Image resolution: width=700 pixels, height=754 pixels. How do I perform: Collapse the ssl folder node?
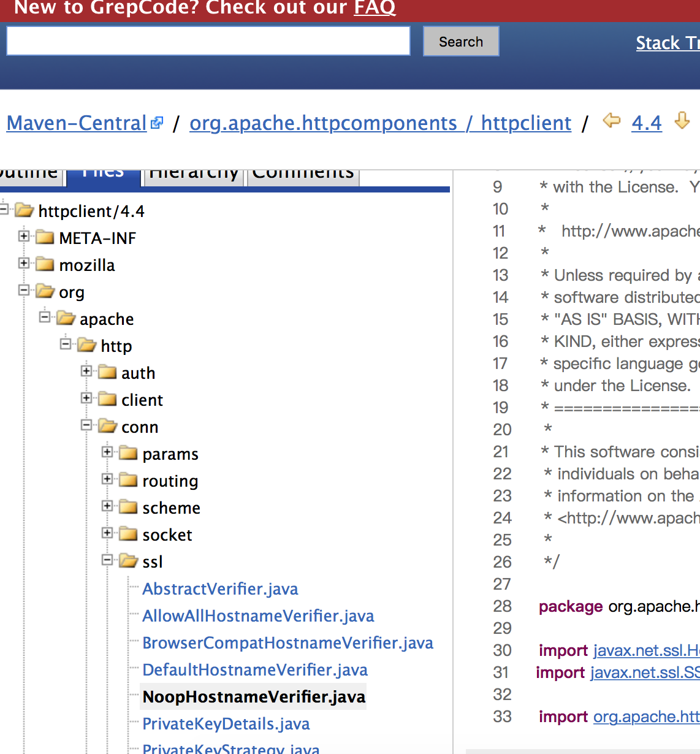pyautogui.click(x=107, y=560)
